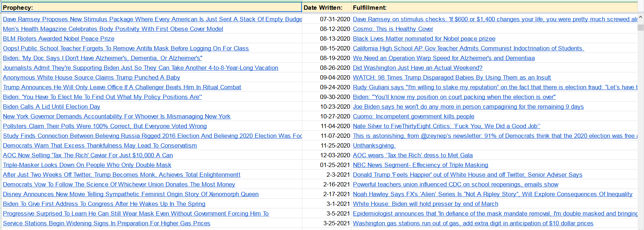Select the 'Fulfillment:' header cell

click(494, 7)
